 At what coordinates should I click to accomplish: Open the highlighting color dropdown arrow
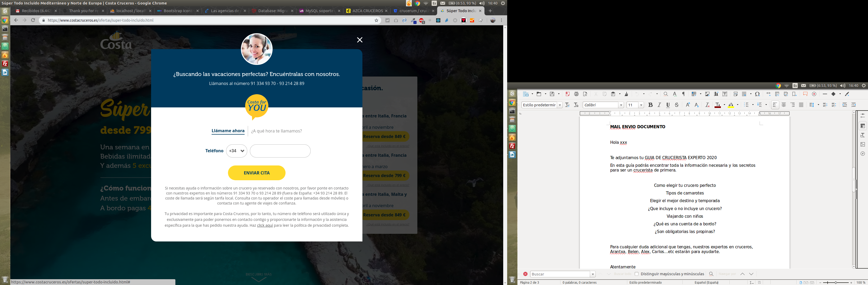(x=737, y=105)
